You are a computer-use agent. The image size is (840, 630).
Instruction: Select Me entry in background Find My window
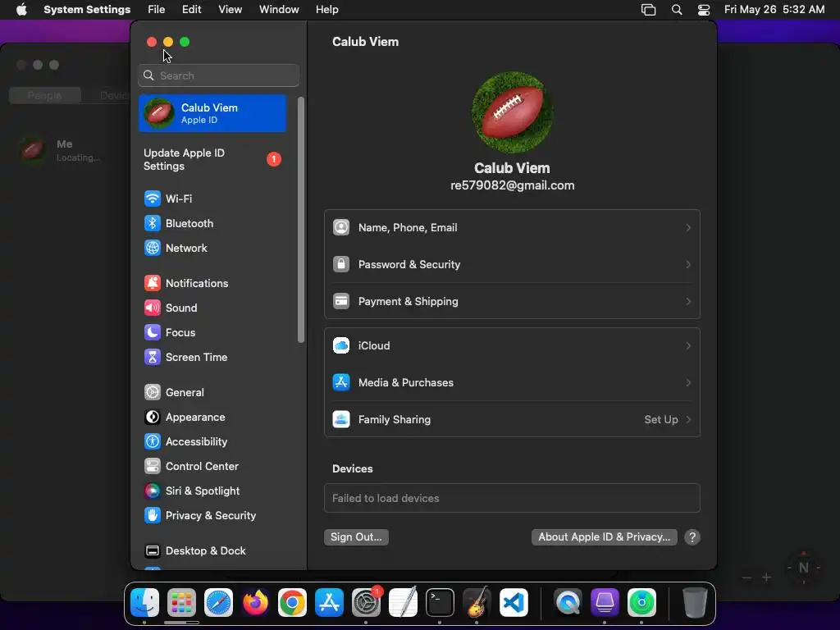point(64,150)
